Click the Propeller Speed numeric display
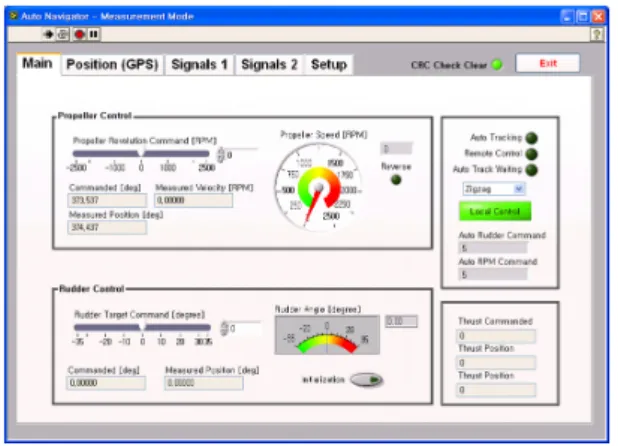Screen dimensions: 618x446 396,149
